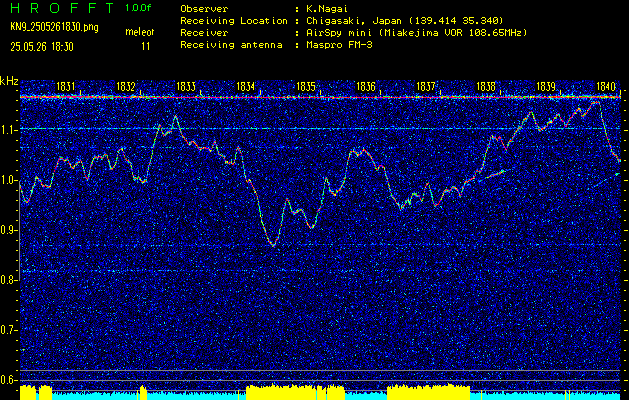This screenshot has height=400, width=629.
Task: Click the Receiving antenna label
Action: (231, 45)
